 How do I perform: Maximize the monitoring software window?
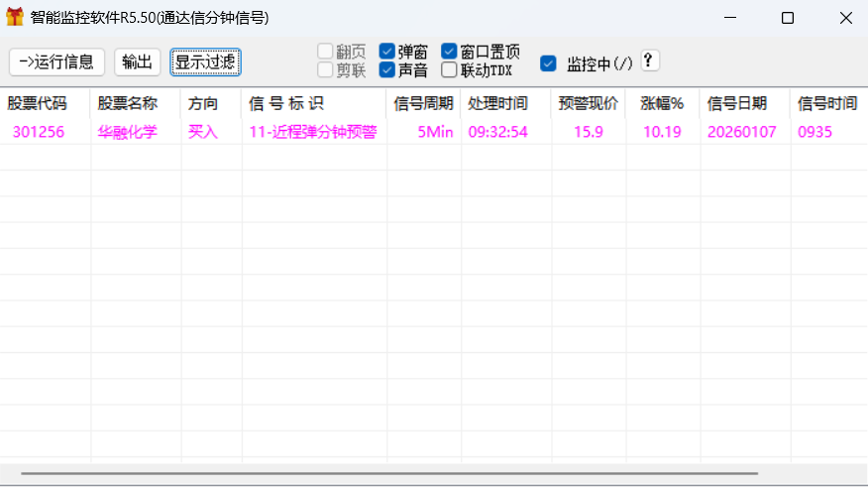click(788, 18)
